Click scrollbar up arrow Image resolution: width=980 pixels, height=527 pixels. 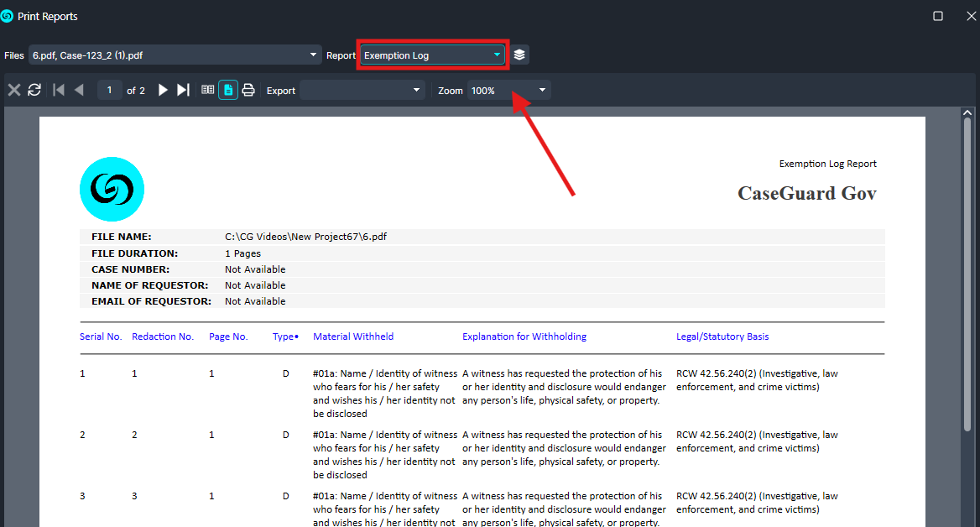click(x=967, y=112)
